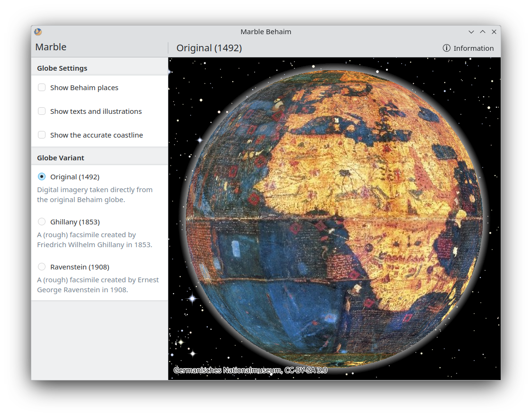Click the Marble sidebar title
The image size is (532, 417).
pos(51,47)
